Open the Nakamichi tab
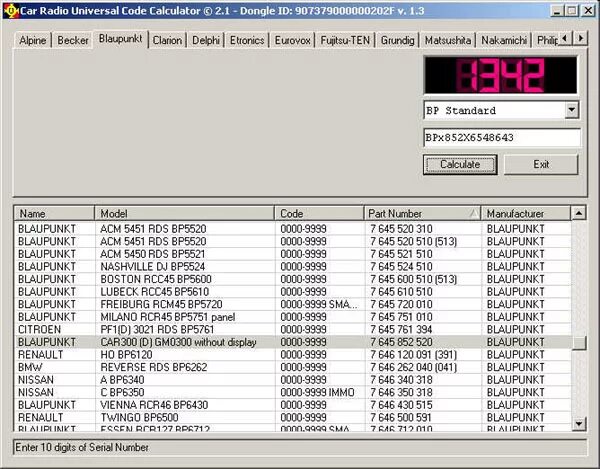600x469 pixels. click(504, 40)
